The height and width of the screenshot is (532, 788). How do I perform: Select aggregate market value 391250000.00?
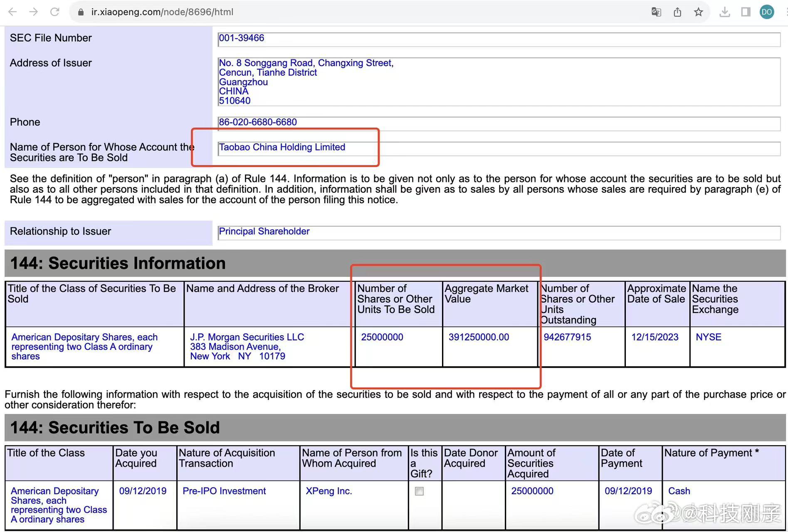479,337
